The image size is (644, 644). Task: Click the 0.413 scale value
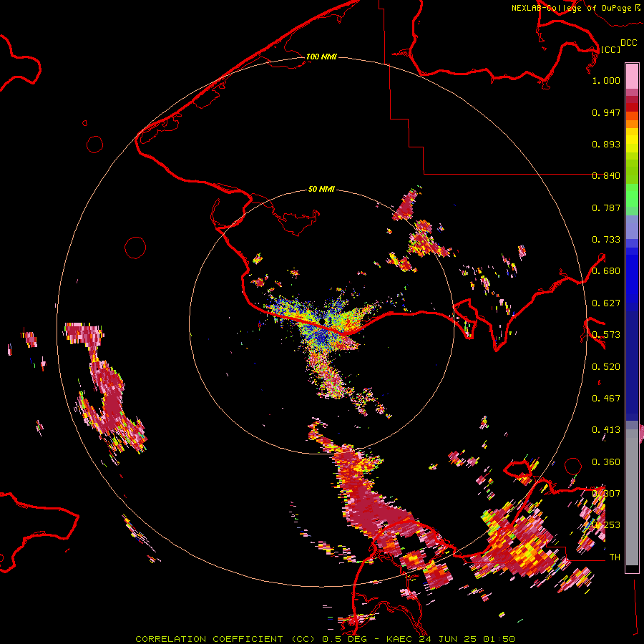click(x=606, y=430)
